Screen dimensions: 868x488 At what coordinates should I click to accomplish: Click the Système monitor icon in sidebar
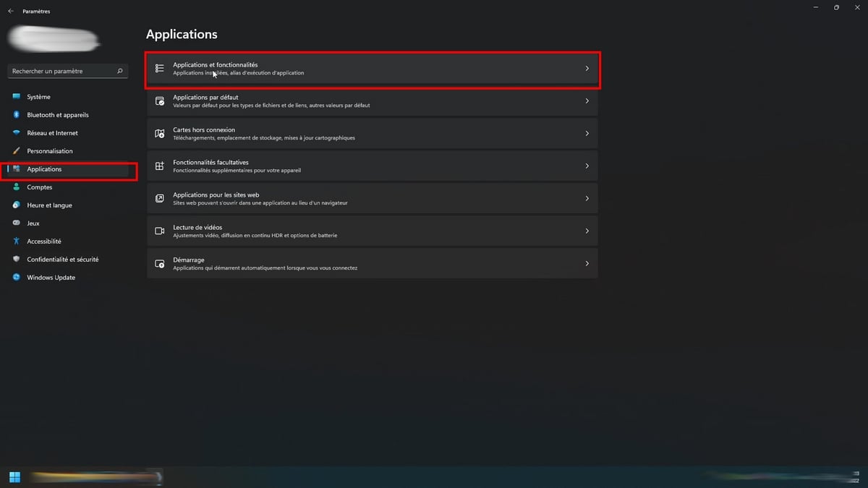(16, 97)
